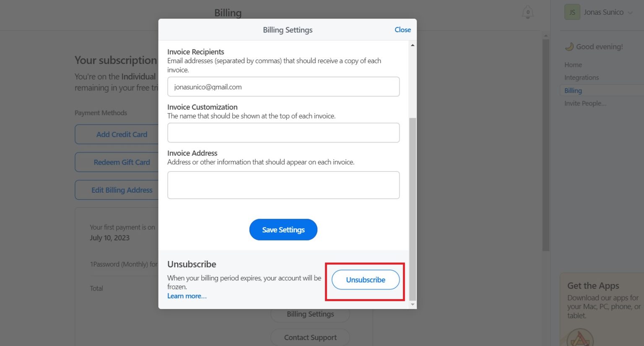Close the Billing Settings dialog

(402, 30)
